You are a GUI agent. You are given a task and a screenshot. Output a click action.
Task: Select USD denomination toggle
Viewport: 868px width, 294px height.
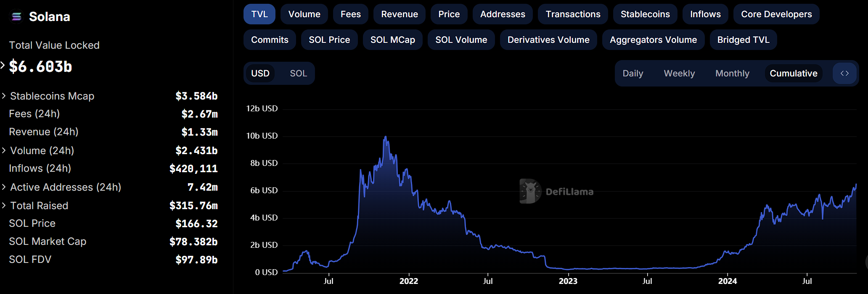pos(260,73)
